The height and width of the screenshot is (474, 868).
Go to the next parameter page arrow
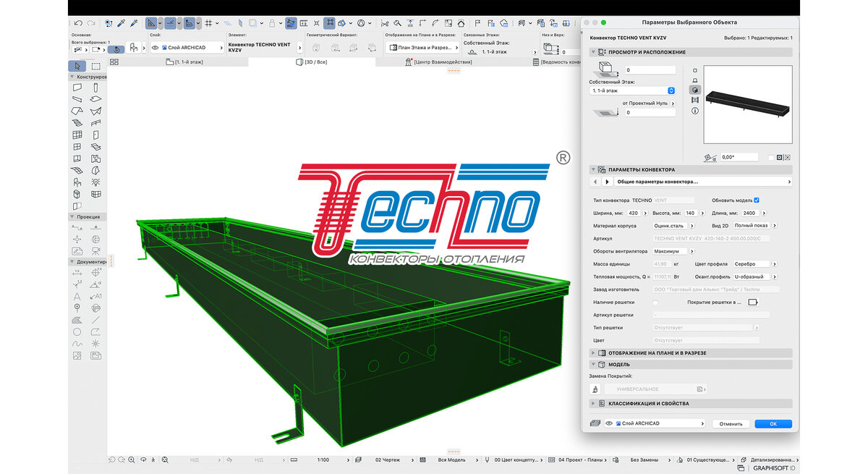[607, 182]
